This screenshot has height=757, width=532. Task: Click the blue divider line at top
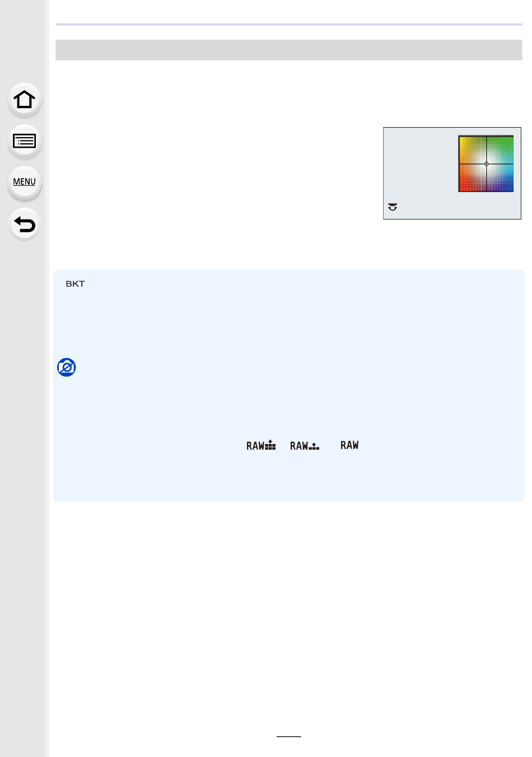[289, 24]
